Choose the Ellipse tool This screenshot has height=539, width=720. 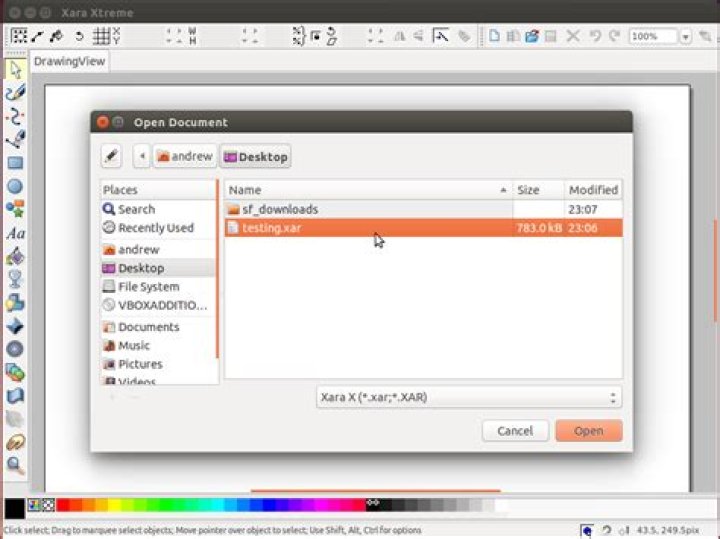point(15,186)
